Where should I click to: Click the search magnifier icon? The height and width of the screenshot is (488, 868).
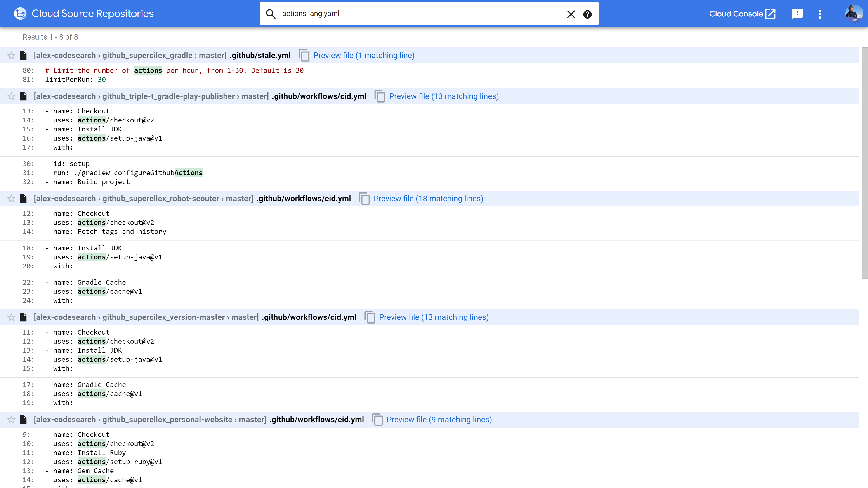click(271, 14)
